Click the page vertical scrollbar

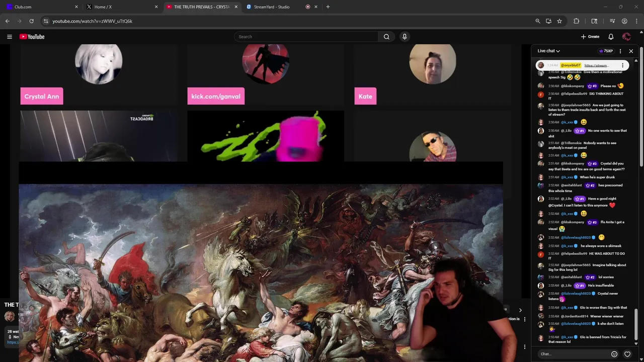[x=641, y=106]
